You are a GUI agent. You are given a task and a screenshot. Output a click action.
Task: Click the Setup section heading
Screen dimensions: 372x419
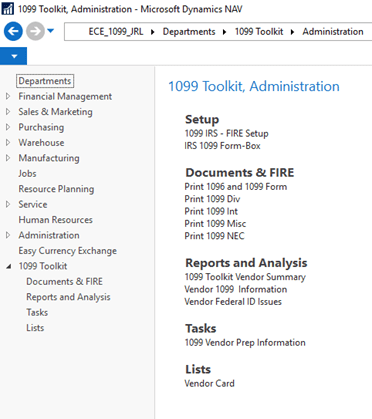click(x=202, y=119)
